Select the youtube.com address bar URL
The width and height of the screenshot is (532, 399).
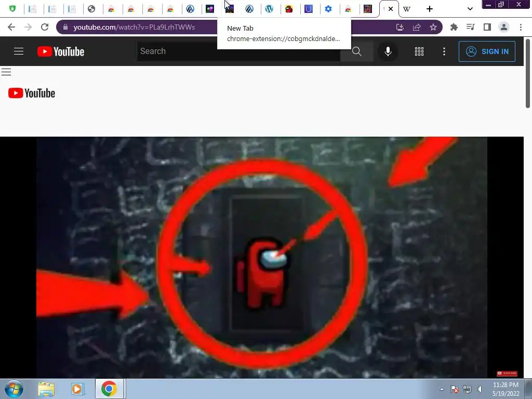134,27
